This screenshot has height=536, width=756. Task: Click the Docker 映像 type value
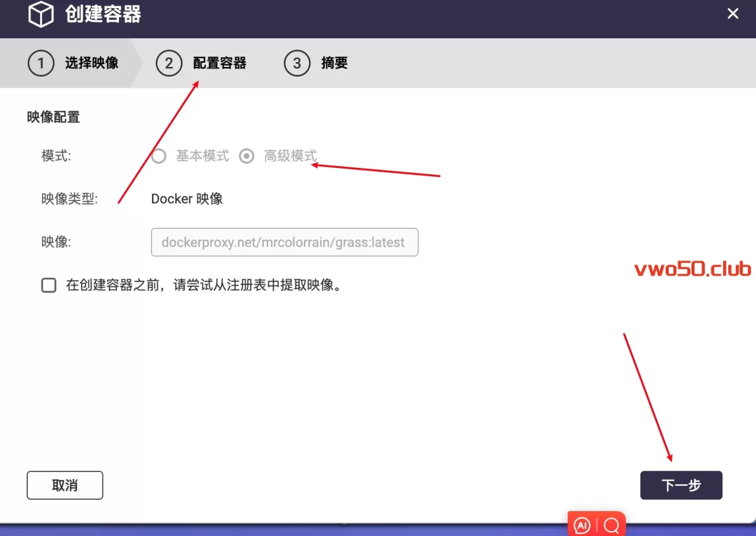(187, 199)
